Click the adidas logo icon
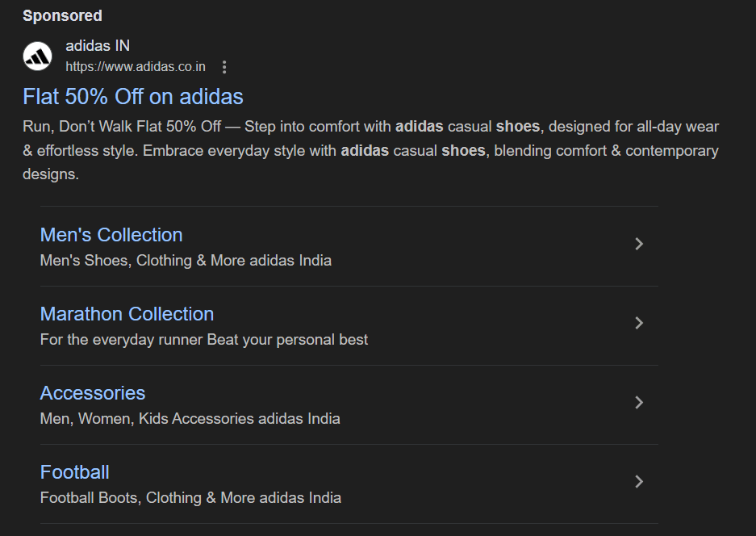756x536 pixels. click(38, 56)
